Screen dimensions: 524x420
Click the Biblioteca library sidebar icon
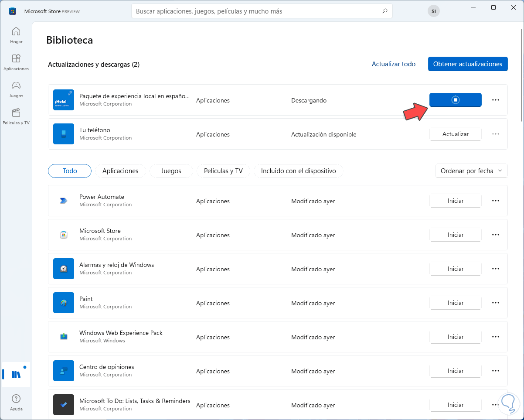tap(16, 374)
